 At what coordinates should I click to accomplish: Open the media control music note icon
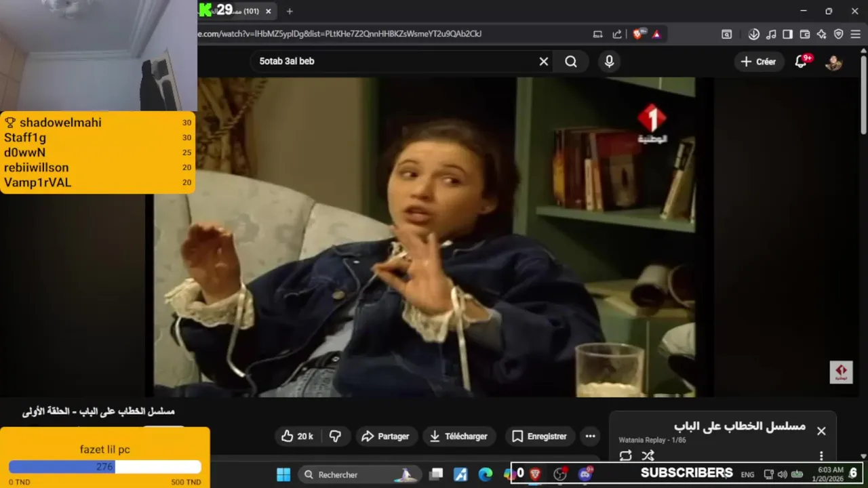click(x=771, y=34)
